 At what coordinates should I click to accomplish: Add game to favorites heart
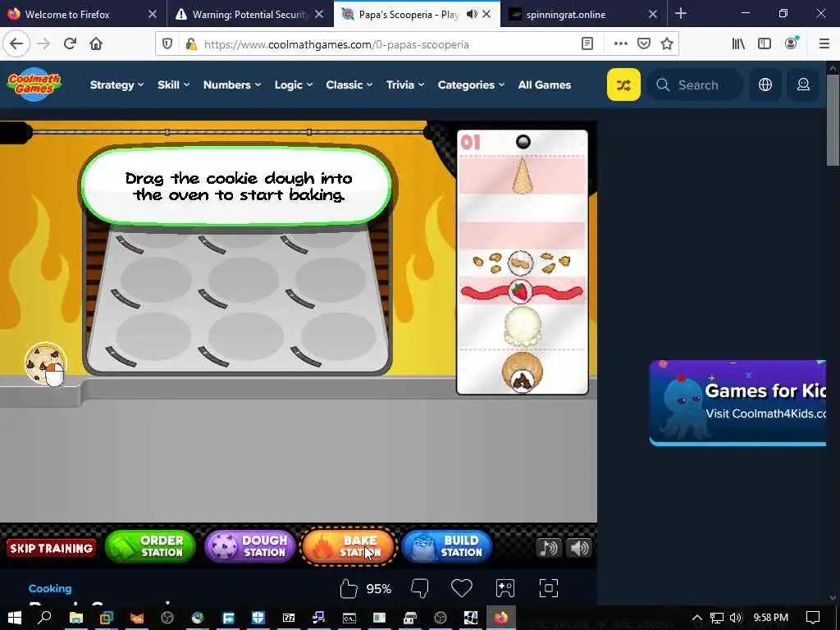pos(461,588)
